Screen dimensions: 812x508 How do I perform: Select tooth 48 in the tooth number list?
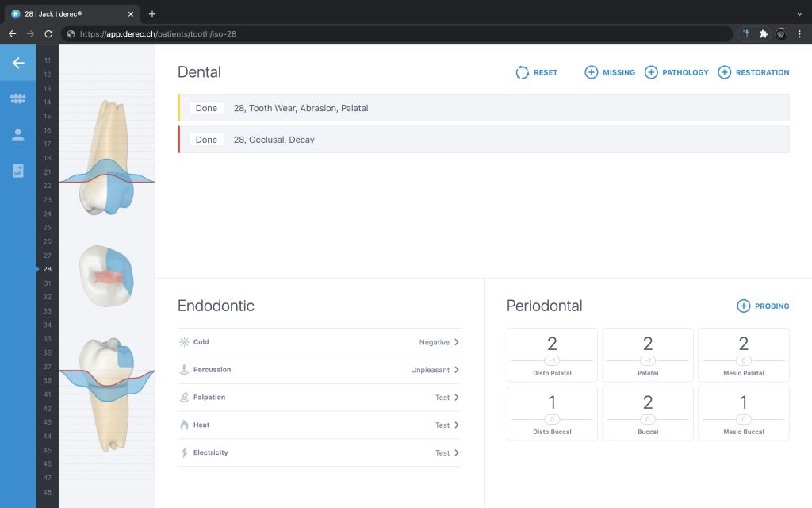[x=47, y=492]
